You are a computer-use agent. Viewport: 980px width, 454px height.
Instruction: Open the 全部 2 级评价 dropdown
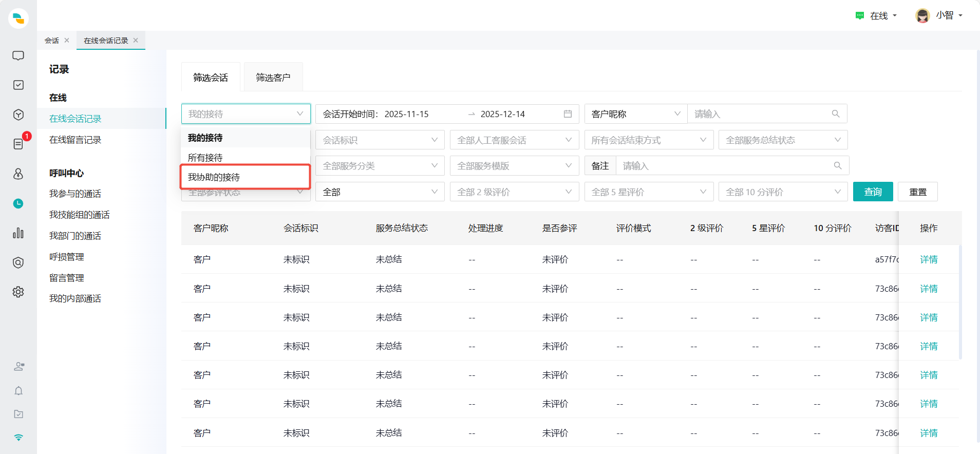click(514, 192)
